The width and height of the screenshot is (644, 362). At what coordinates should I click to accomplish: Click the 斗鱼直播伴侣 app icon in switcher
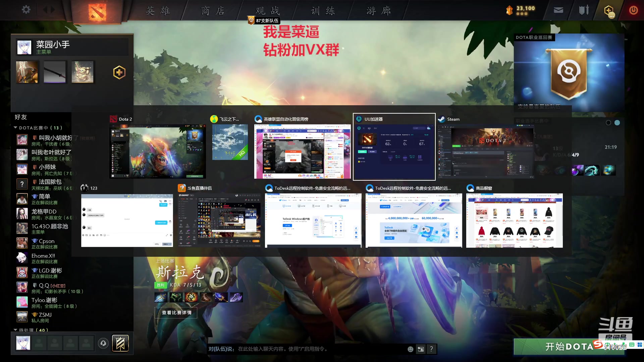tap(182, 188)
